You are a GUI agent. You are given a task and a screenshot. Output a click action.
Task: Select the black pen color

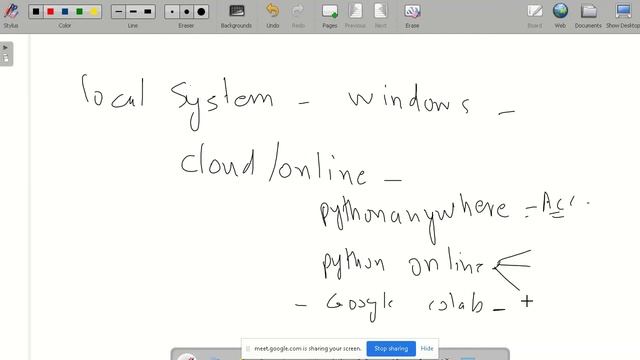[x=36, y=11]
